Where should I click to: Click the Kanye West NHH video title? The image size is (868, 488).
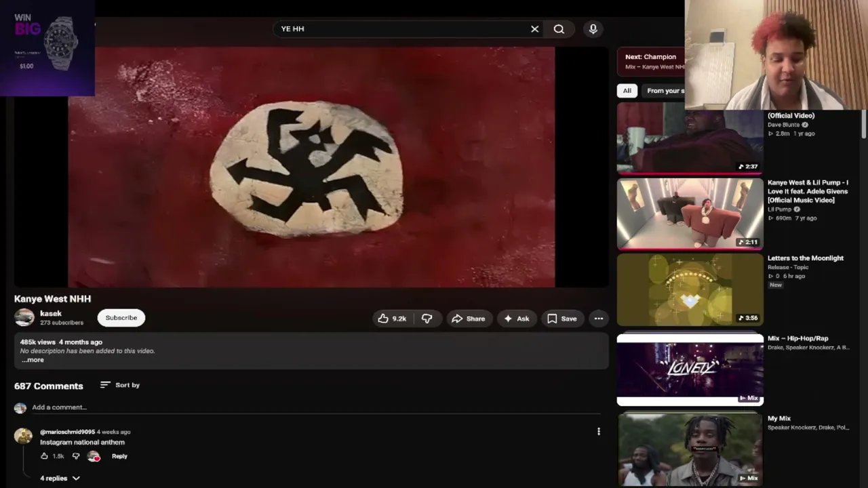coord(53,299)
